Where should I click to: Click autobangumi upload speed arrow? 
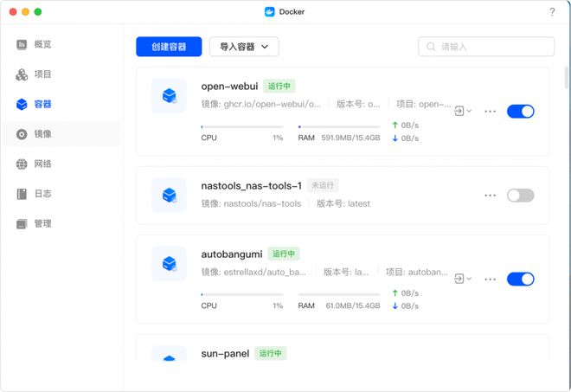[x=395, y=292]
